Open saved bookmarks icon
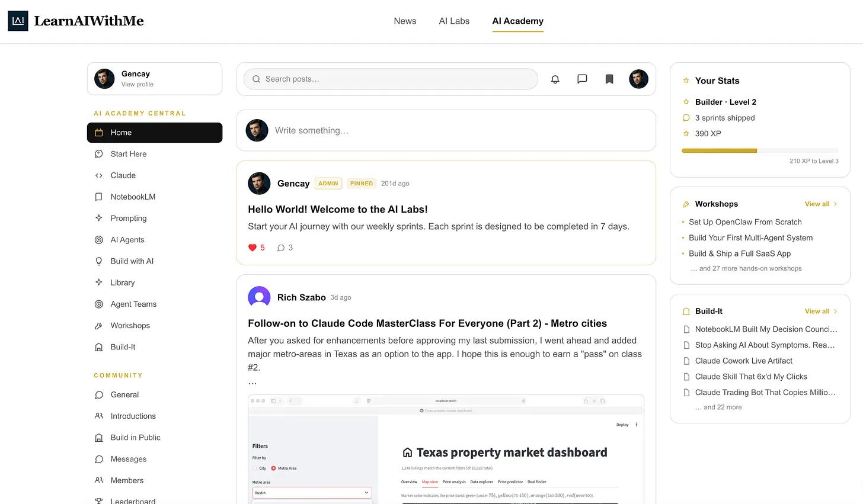The height and width of the screenshot is (504, 863). (x=609, y=79)
